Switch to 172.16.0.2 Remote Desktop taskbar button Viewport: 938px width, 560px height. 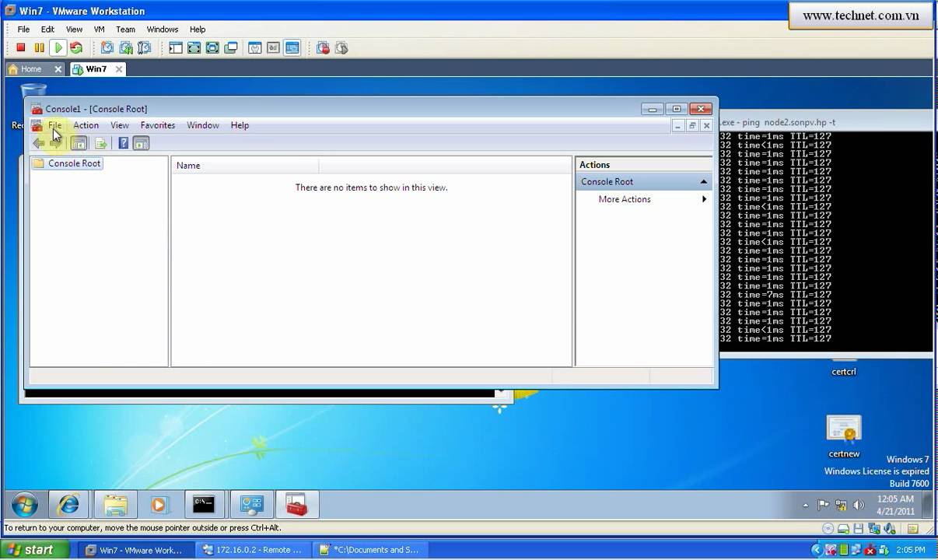point(254,550)
